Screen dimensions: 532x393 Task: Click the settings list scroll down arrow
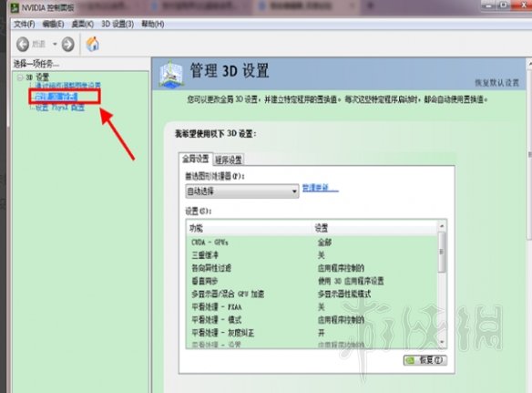pos(442,342)
